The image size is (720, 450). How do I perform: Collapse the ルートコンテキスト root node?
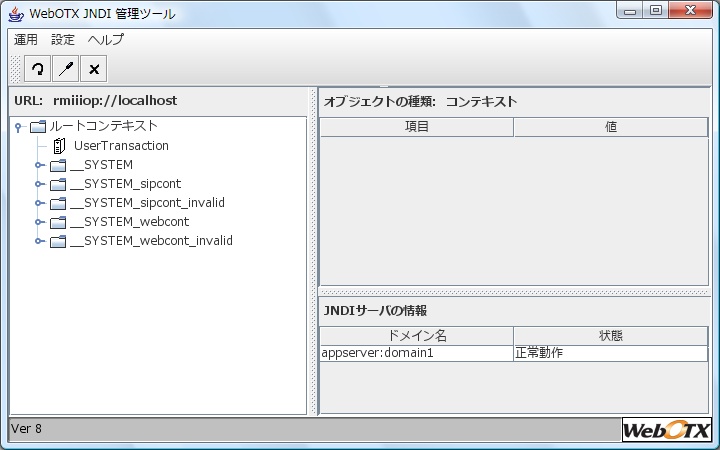click(x=18, y=126)
